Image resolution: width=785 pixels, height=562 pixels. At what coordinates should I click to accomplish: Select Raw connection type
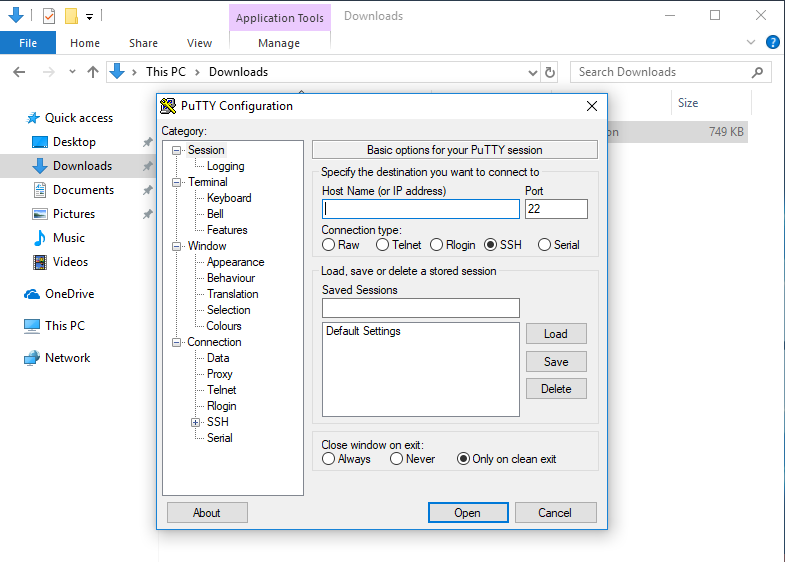(x=328, y=245)
